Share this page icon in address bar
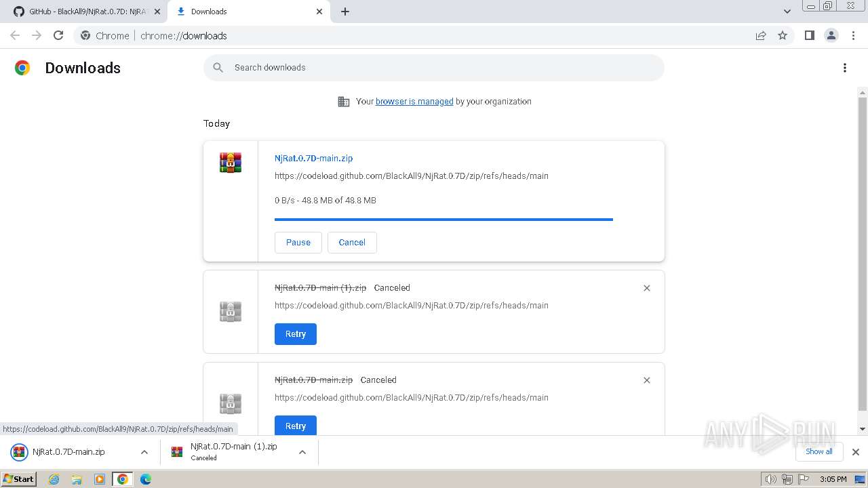 click(x=761, y=35)
